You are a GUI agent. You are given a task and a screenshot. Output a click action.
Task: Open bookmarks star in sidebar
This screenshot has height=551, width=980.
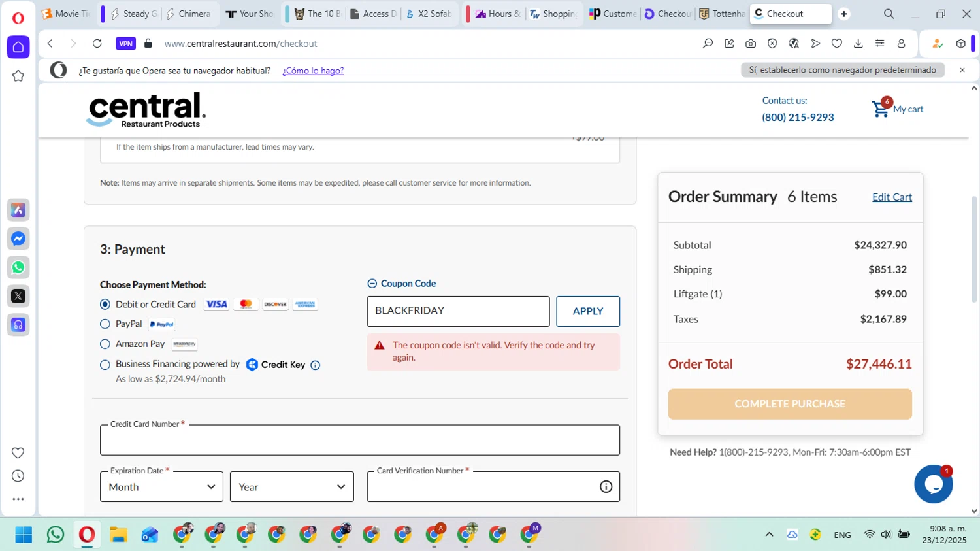coord(18,76)
